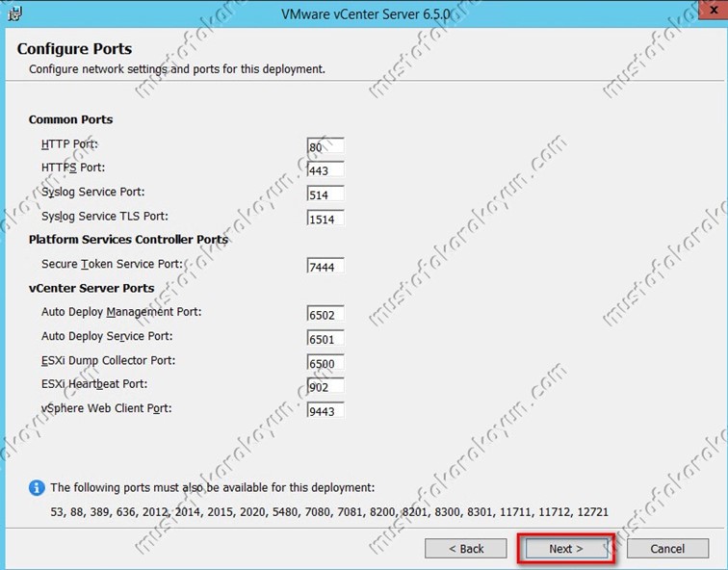Go back with the Back button
The height and width of the screenshot is (570, 728).
466,549
